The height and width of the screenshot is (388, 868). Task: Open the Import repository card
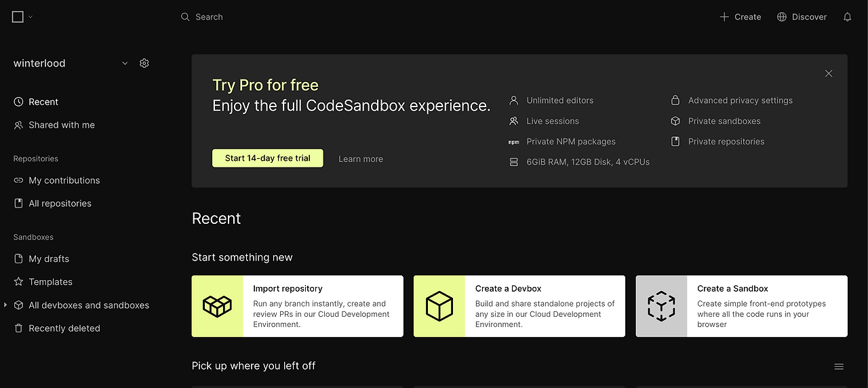click(298, 306)
